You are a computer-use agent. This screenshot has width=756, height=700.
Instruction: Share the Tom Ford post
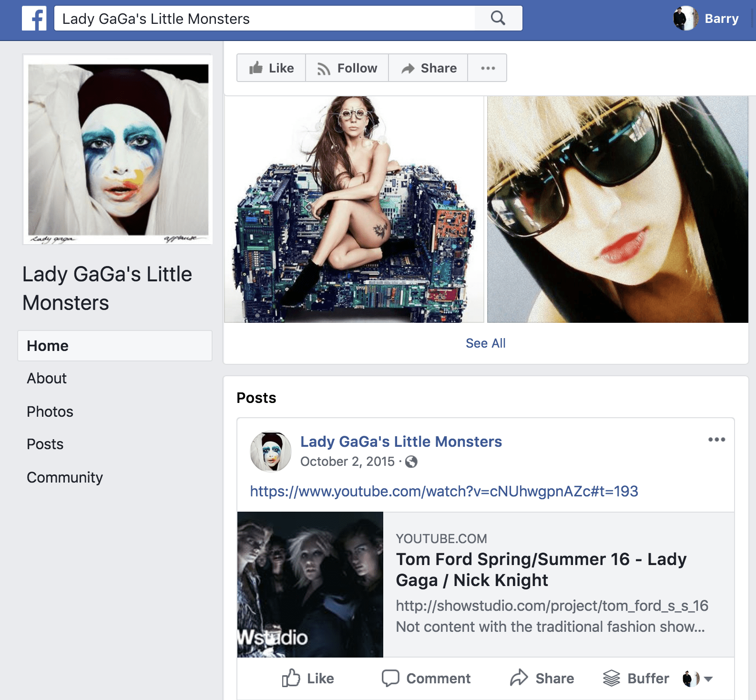[x=542, y=678]
